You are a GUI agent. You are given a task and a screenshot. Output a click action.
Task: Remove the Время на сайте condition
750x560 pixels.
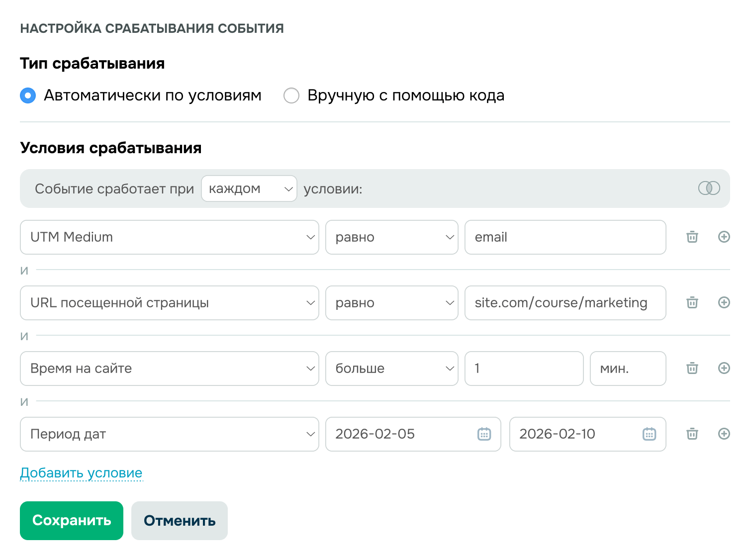tap(691, 369)
